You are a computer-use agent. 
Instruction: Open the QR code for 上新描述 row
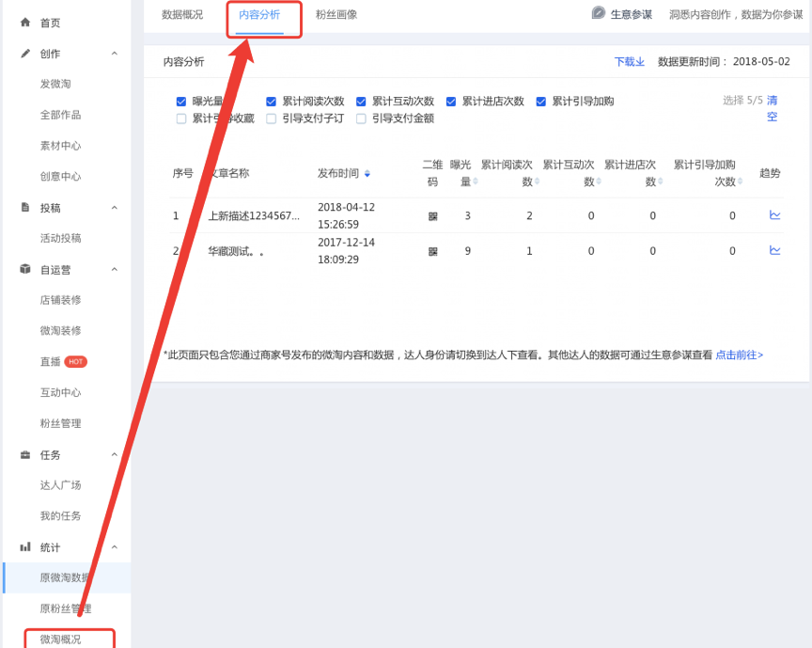432,216
